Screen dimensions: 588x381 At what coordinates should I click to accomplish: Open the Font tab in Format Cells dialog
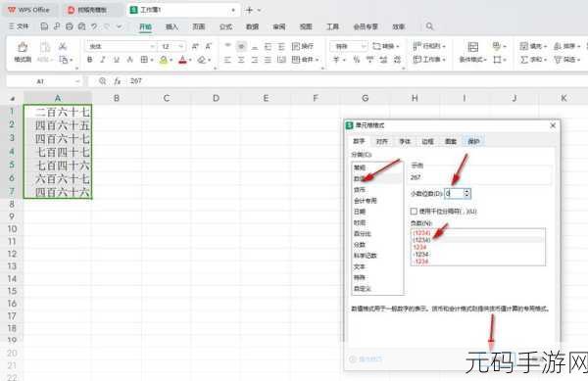tap(405, 141)
